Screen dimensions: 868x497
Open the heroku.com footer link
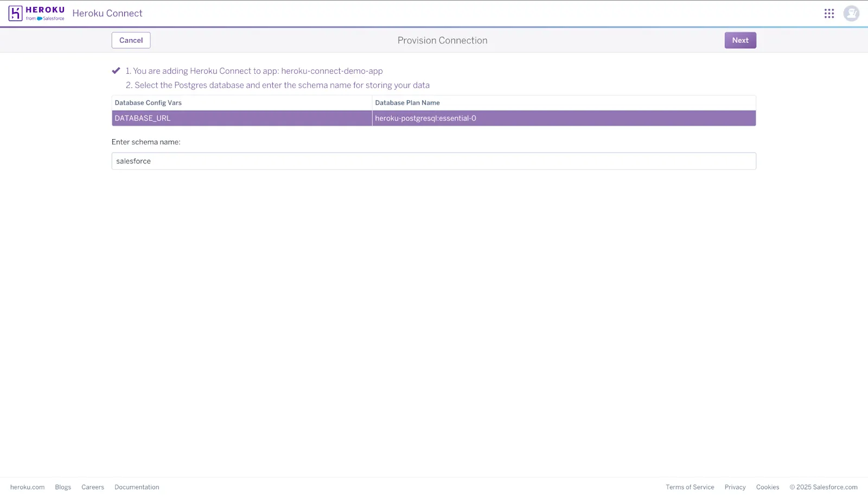(27, 487)
